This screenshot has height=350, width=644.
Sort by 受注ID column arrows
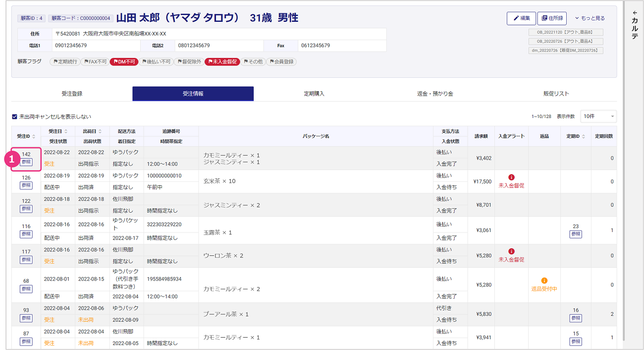click(33, 136)
